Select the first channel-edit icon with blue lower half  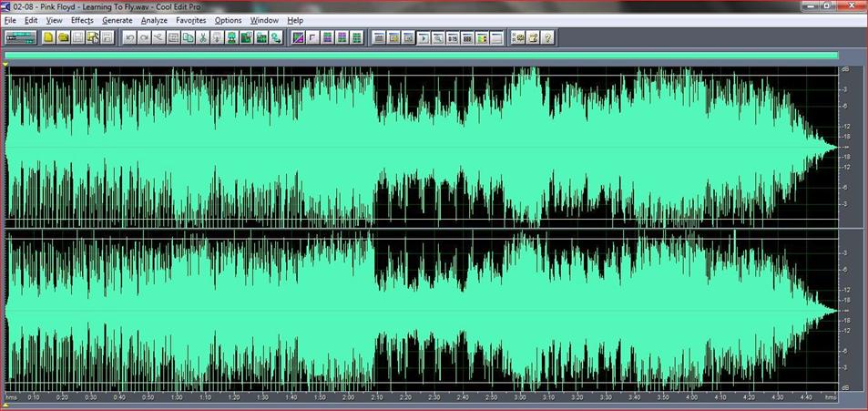[x=327, y=37]
